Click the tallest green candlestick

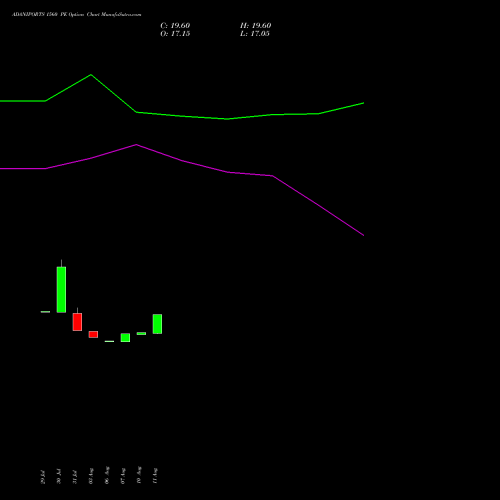(x=61, y=289)
